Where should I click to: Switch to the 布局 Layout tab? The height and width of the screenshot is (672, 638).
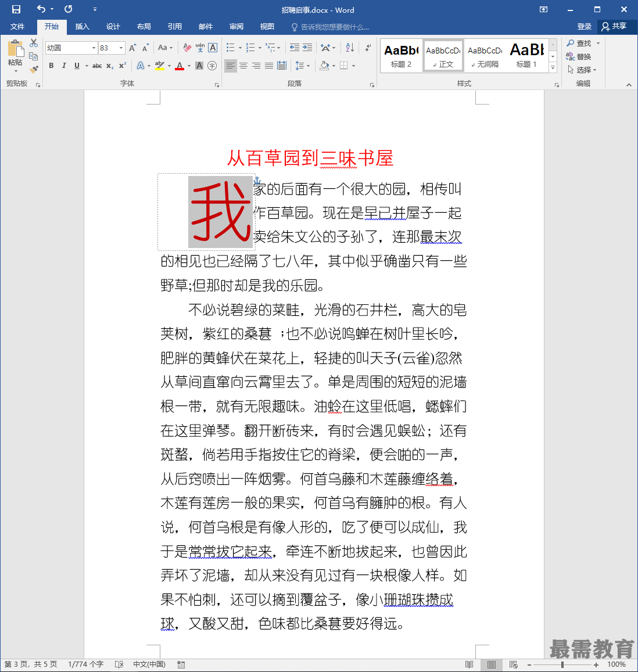pyautogui.click(x=144, y=27)
